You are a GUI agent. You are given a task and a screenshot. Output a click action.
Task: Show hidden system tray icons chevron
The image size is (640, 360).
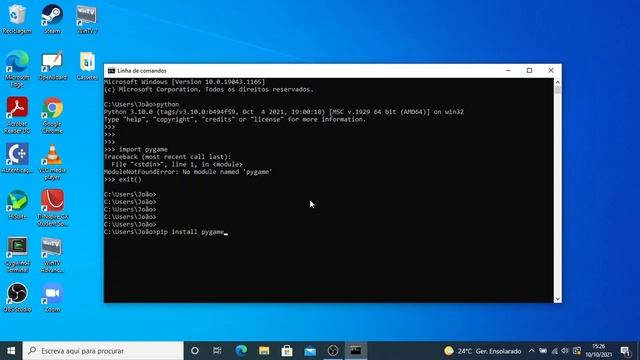coord(531,351)
